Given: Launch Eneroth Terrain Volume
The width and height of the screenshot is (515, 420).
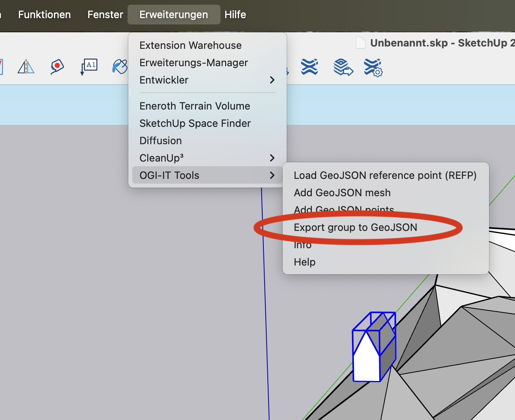Looking at the screenshot, I should point(207,106).
